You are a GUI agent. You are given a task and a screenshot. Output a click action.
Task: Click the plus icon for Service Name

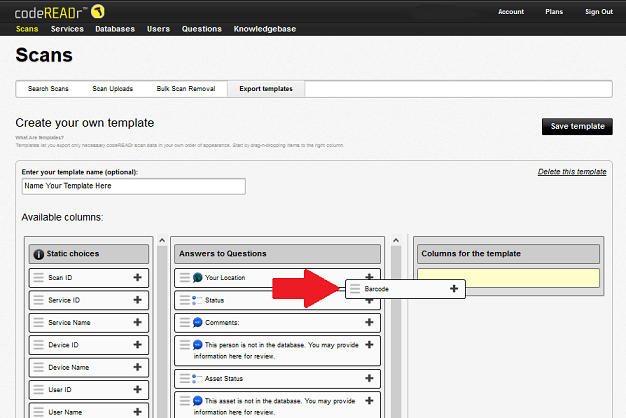coord(137,322)
